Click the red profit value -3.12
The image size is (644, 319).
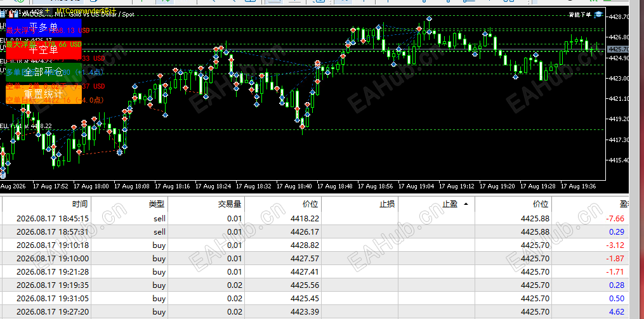(615, 245)
